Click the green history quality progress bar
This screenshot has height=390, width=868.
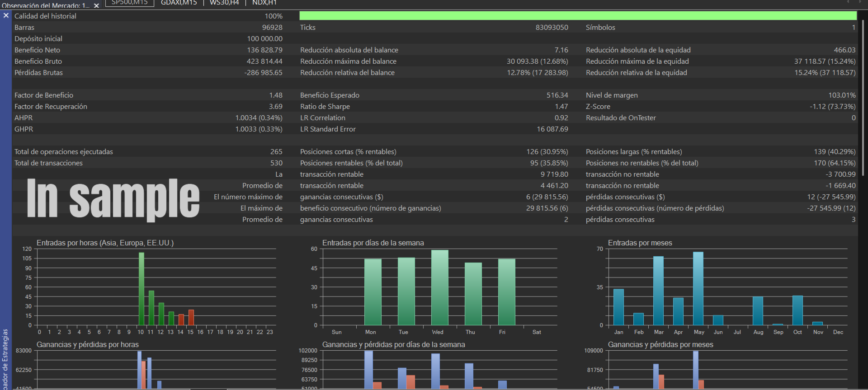point(578,16)
